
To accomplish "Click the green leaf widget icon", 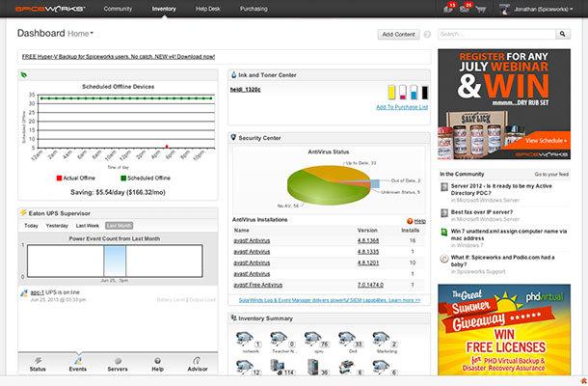I will pyautogui.click(x=24, y=75).
